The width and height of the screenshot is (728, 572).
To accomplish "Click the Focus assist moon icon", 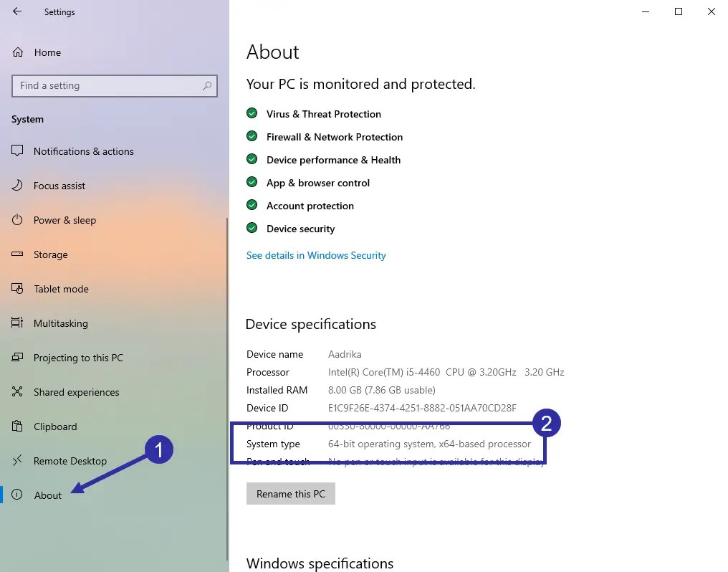I will tap(18, 186).
